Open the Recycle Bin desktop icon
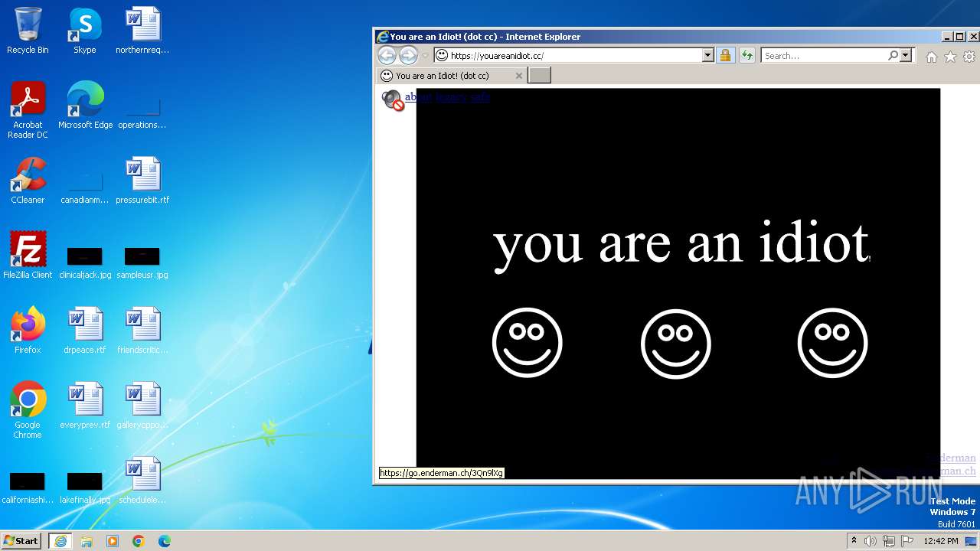The image size is (980, 551). coord(28,31)
